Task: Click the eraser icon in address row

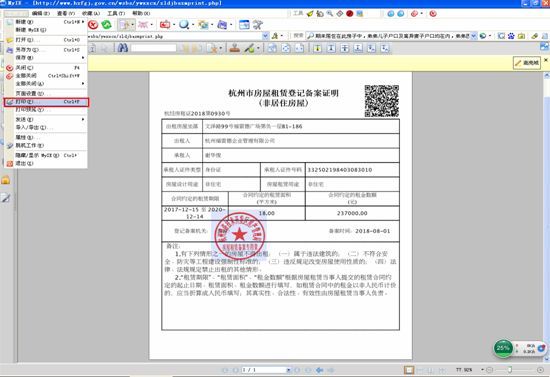Action: click(x=534, y=36)
